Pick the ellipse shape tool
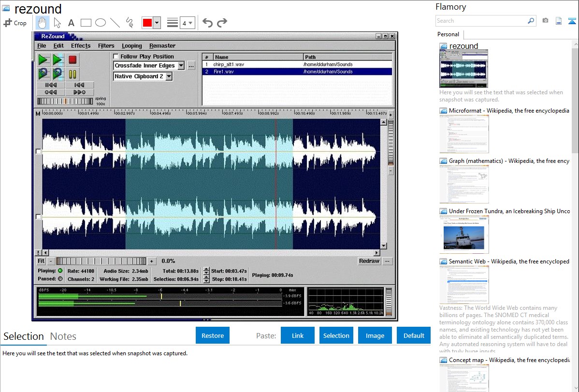The height and width of the screenshot is (392, 579). click(101, 23)
